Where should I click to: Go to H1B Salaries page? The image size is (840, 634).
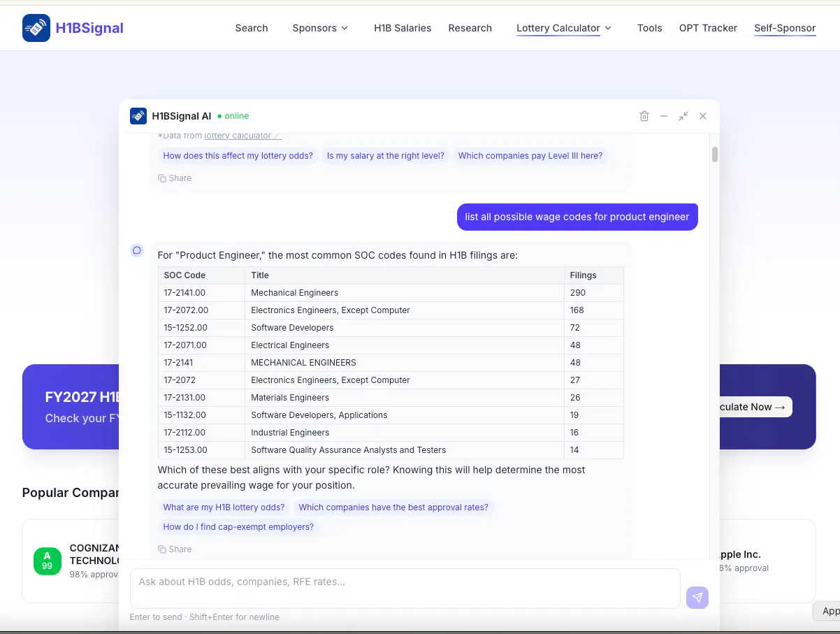tap(403, 28)
